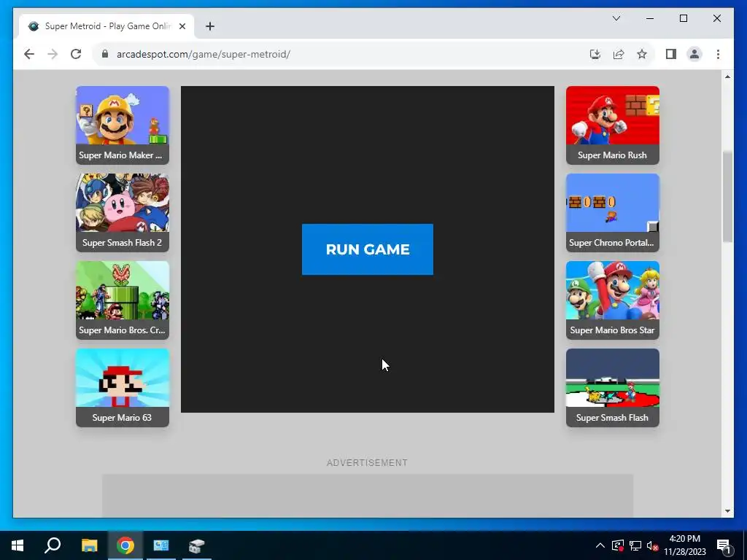Click the forward navigation arrow

(53, 54)
